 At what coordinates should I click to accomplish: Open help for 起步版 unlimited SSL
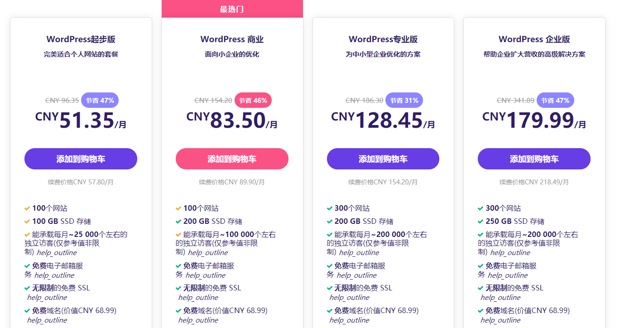click(47, 298)
